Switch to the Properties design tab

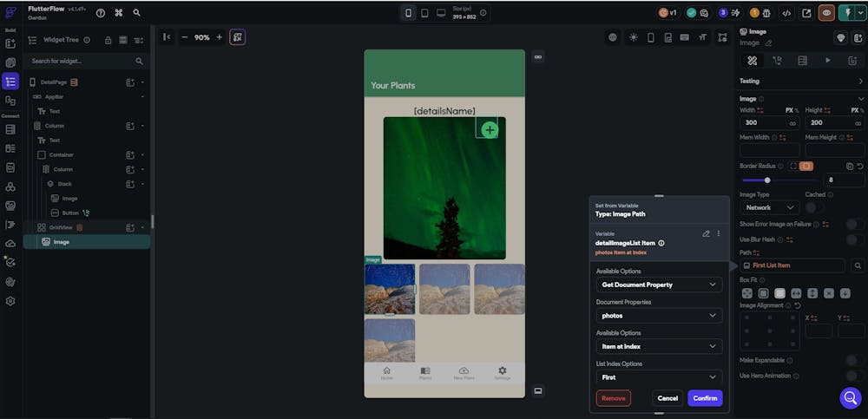click(753, 61)
